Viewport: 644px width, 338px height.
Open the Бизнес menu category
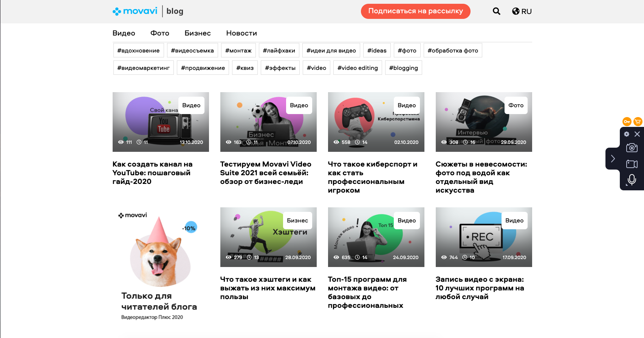tap(197, 33)
